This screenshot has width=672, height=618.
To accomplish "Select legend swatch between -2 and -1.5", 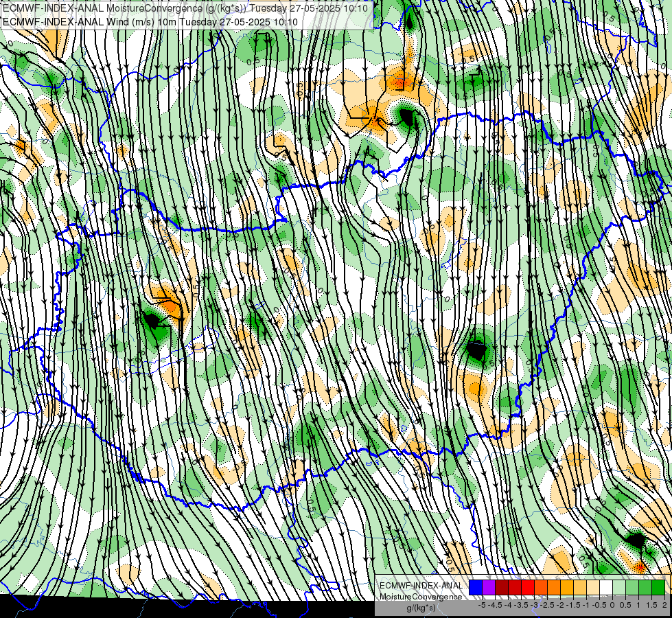I will coord(567,588).
